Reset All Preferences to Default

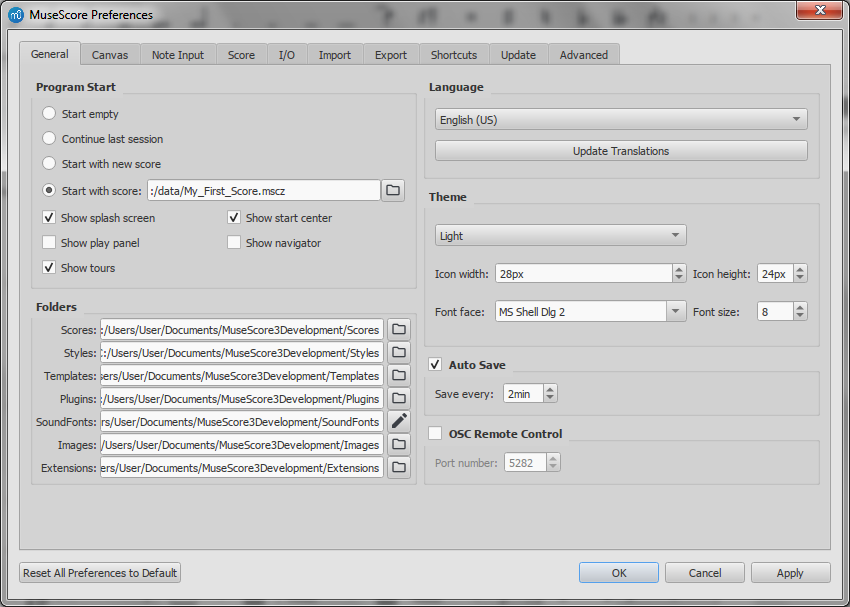pyautogui.click(x=99, y=572)
